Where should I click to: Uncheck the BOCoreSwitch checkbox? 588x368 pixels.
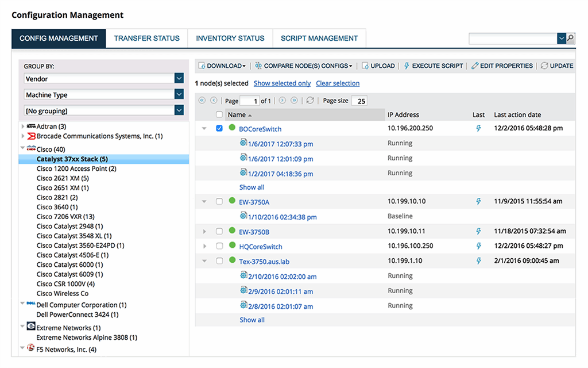(x=219, y=128)
